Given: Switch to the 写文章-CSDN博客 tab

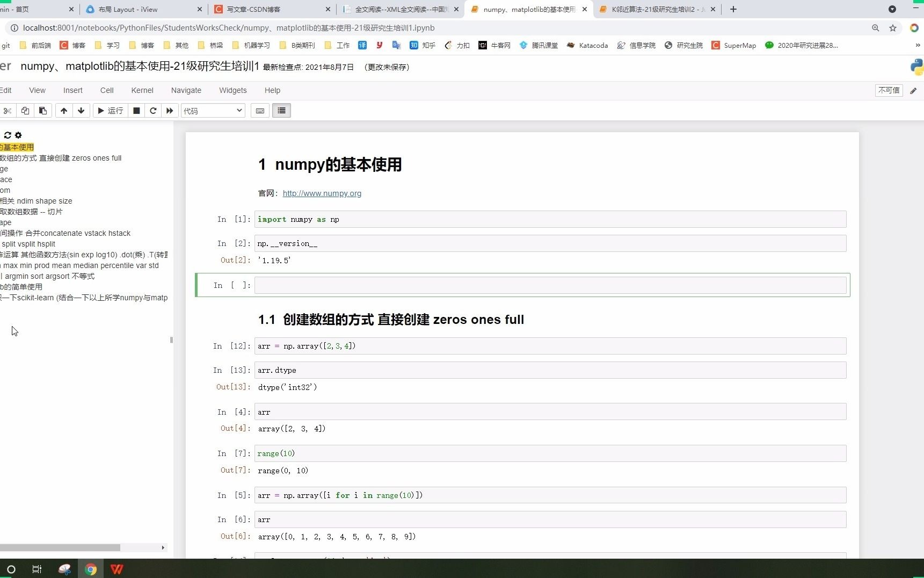Looking at the screenshot, I should (x=271, y=9).
